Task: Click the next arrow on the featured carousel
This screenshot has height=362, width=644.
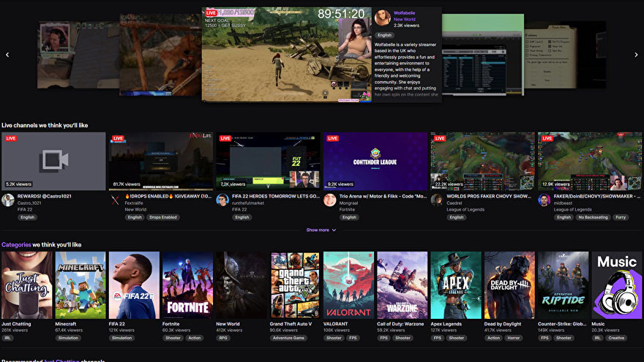Action: pyautogui.click(x=637, y=55)
